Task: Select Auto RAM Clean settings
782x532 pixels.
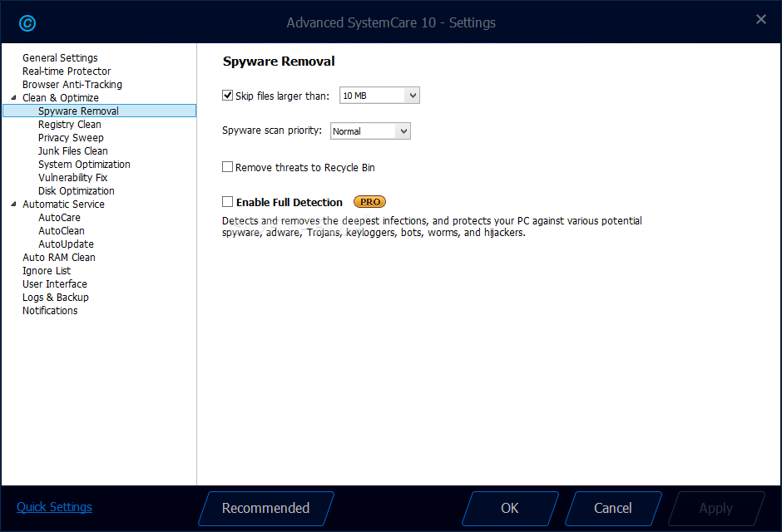Action: pos(59,258)
